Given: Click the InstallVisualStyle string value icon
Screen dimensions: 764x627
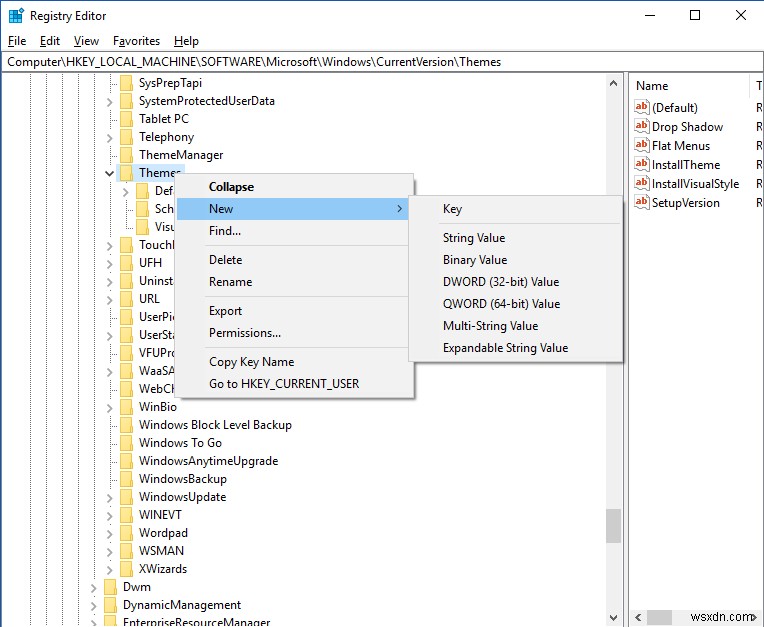Looking at the screenshot, I should [x=642, y=183].
